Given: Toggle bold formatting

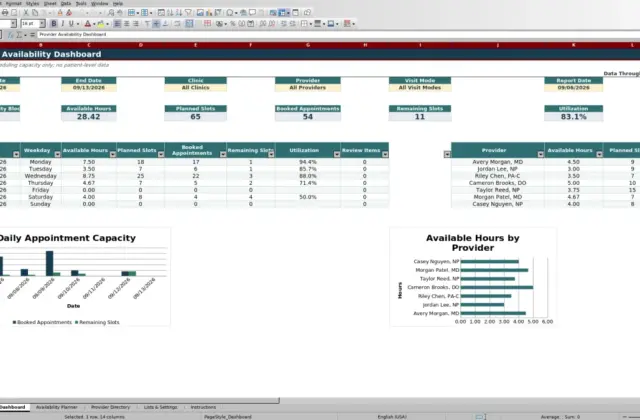Looking at the screenshot, I should click(53, 24).
